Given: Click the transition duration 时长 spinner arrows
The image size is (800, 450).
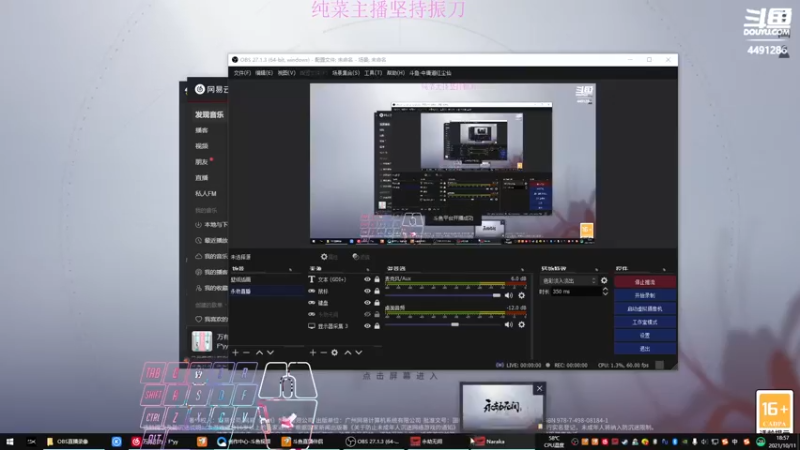Looking at the screenshot, I should tap(605, 291).
